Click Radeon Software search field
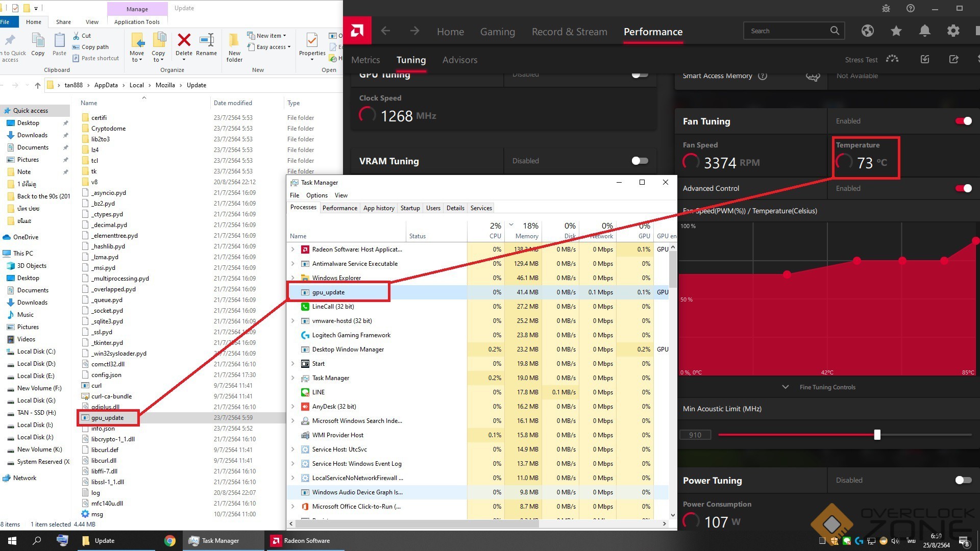 coord(794,31)
